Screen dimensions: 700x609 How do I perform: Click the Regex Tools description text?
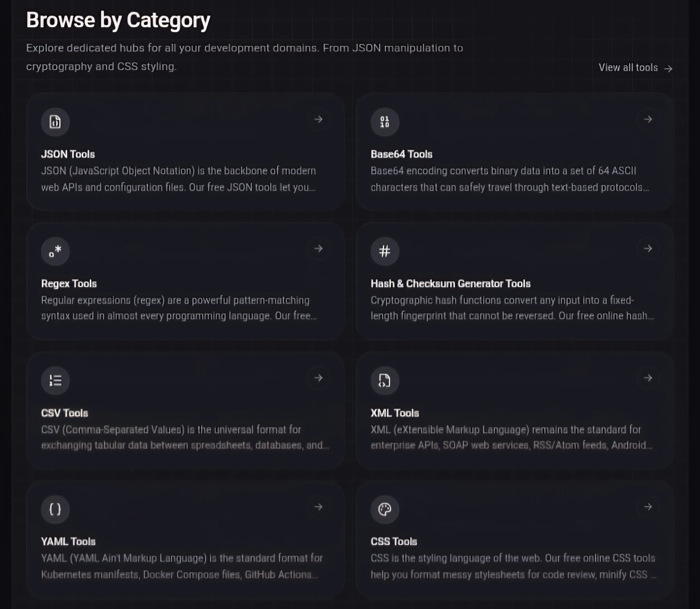point(178,308)
